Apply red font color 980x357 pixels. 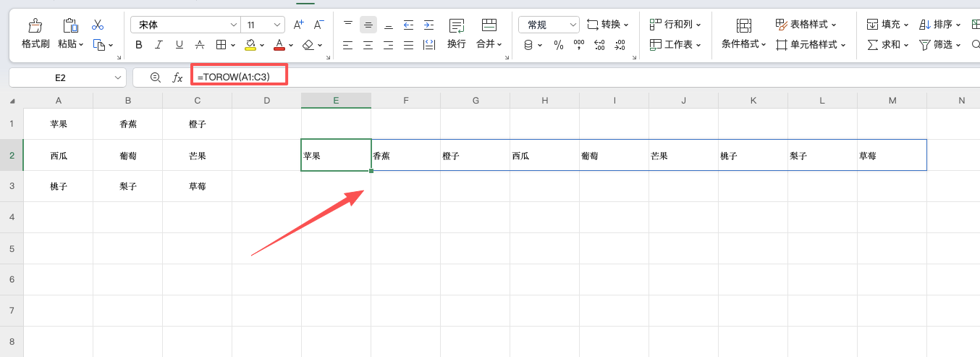coord(279,45)
